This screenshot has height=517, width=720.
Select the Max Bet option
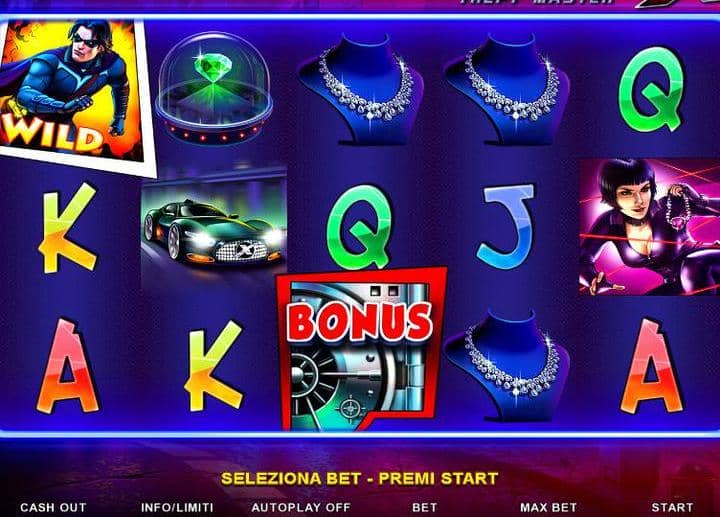(x=548, y=507)
